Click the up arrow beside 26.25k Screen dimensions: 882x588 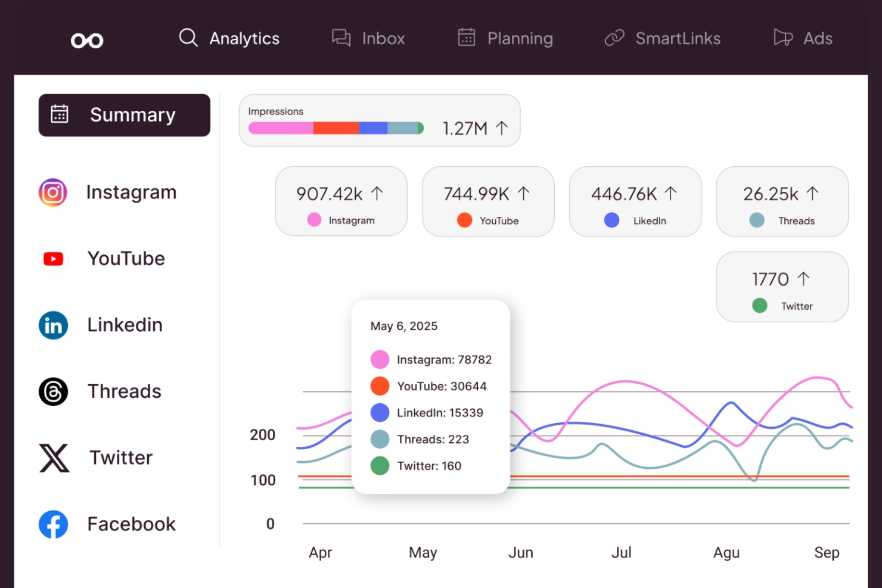coord(812,193)
